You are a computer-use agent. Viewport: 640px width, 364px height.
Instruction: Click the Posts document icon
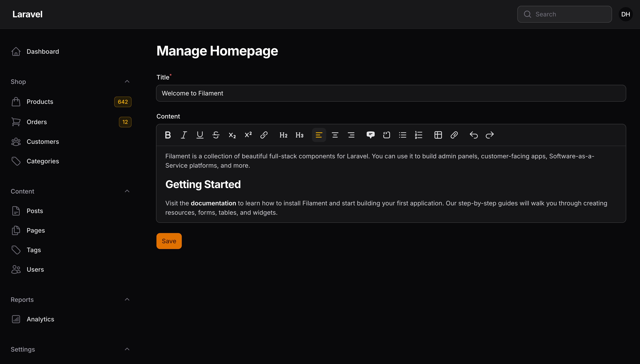click(16, 211)
